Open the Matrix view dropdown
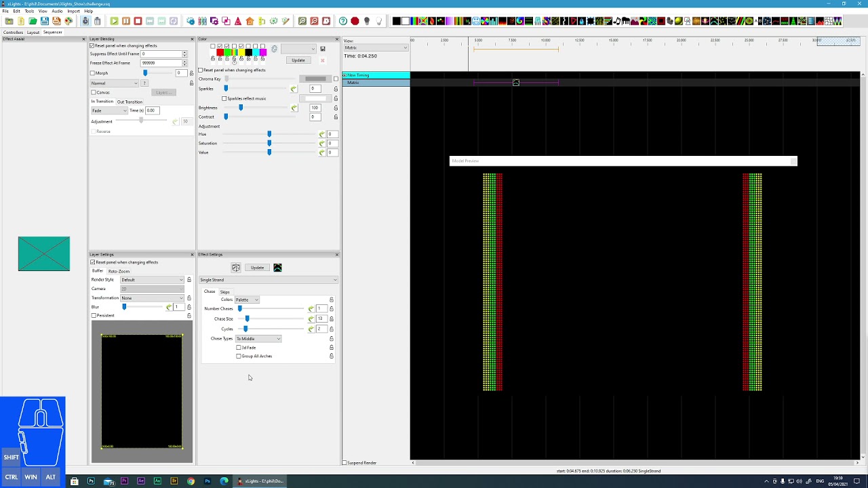868x488 pixels. coord(376,47)
